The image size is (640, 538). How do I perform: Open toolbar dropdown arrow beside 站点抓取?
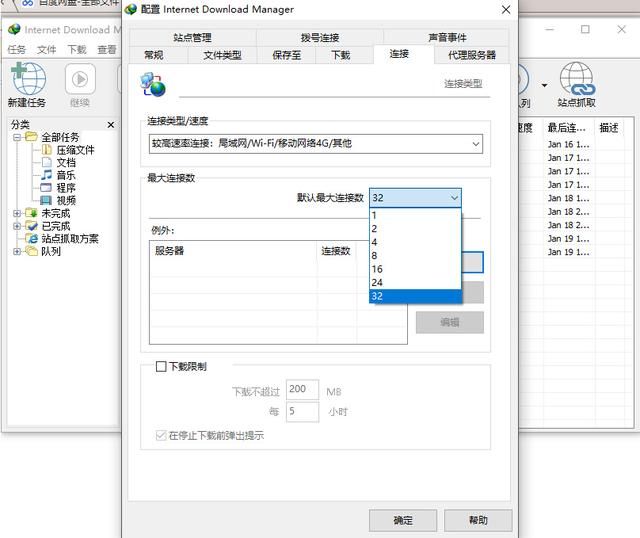544,85
